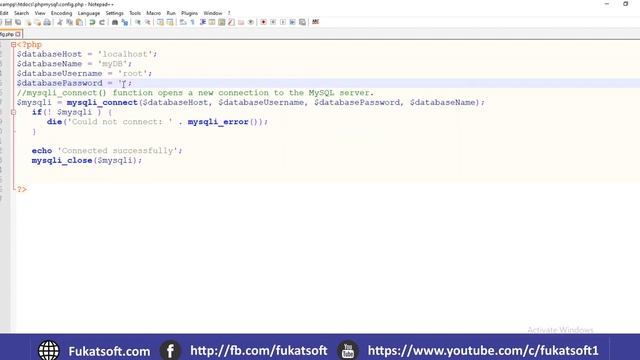This screenshot has height=360, width=640.
Task: Click the globe website icon
Action: (x=49, y=351)
